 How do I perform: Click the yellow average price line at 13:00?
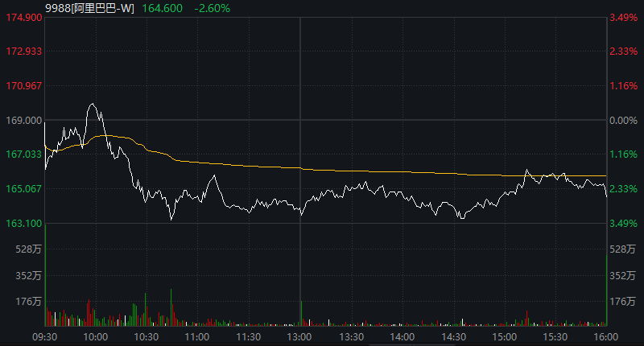click(x=299, y=168)
